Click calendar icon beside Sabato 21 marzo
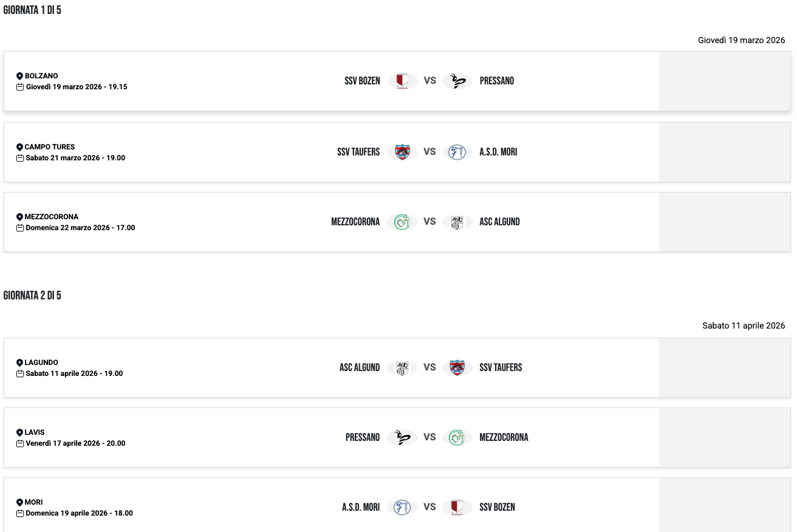This screenshot has width=797, height=532. point(20,158)
